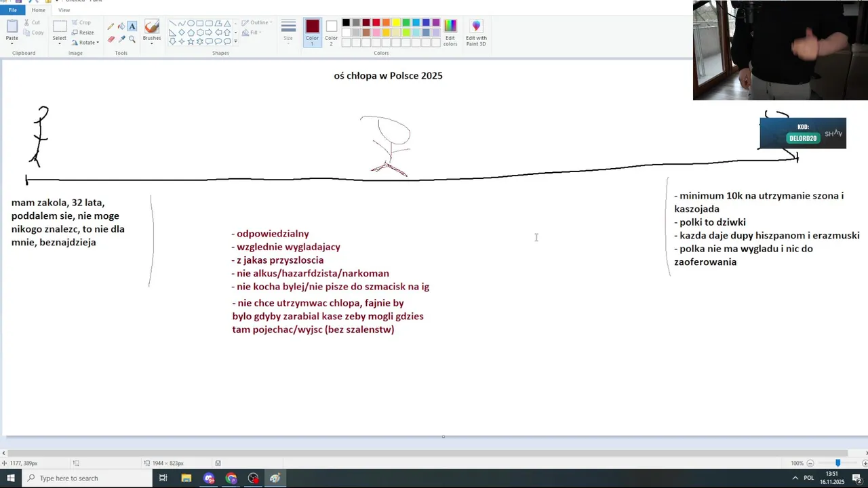
Task: Expand the Shapes gallery more arrow
Action: pyautogui.click(x=235, y=41)
